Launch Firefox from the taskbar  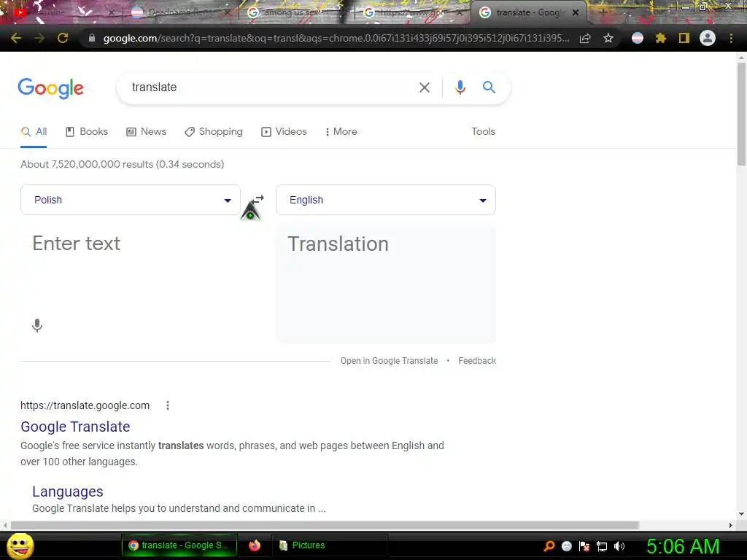[x=255, y=545]
